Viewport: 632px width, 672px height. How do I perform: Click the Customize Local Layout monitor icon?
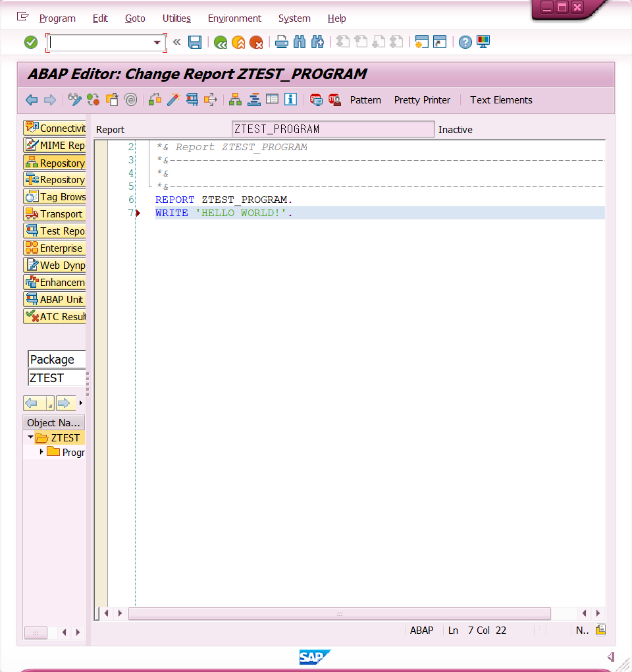pyautogui.click(x=483, y=42)
